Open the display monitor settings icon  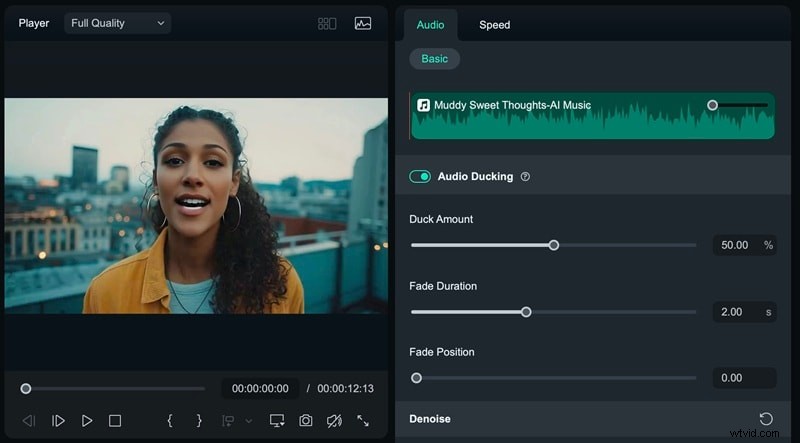coord(277,421)
